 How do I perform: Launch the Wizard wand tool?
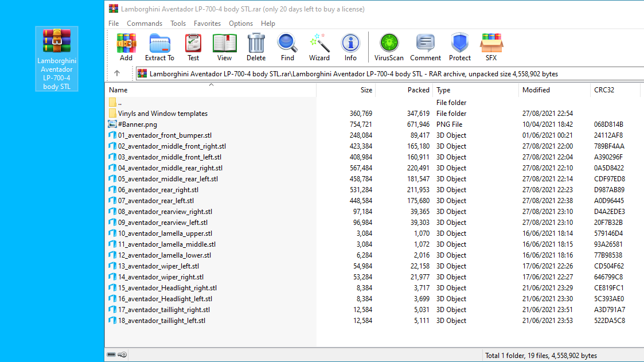click(x=319, y=47)
